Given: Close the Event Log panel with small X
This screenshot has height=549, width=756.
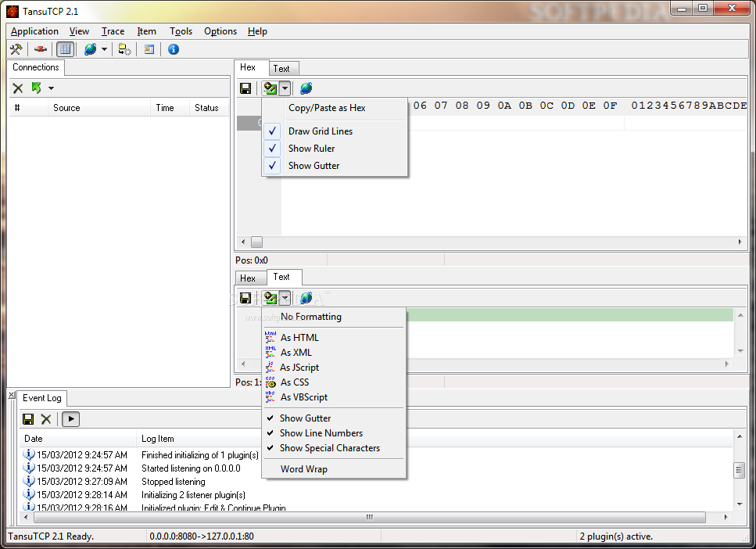Looking at the screenshot, I should pyautogui.click(x=12, y=395).
